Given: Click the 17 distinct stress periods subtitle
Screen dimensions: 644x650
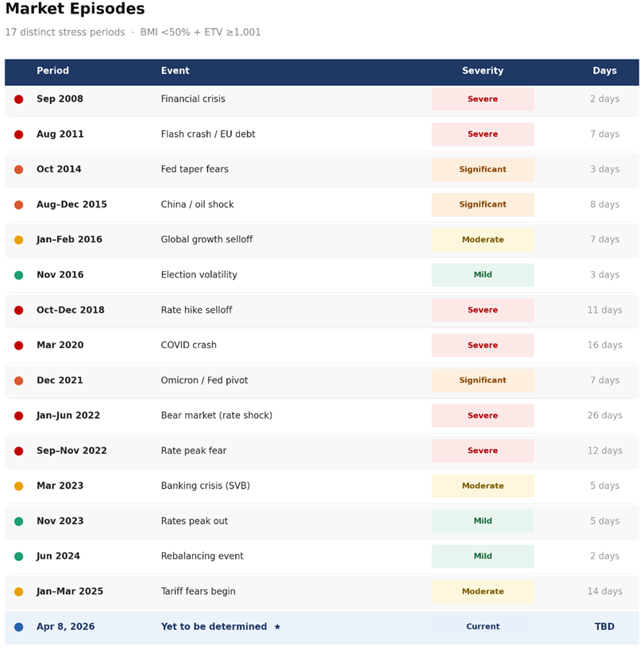Looking at the screenshot, I should tap(67, 33).
